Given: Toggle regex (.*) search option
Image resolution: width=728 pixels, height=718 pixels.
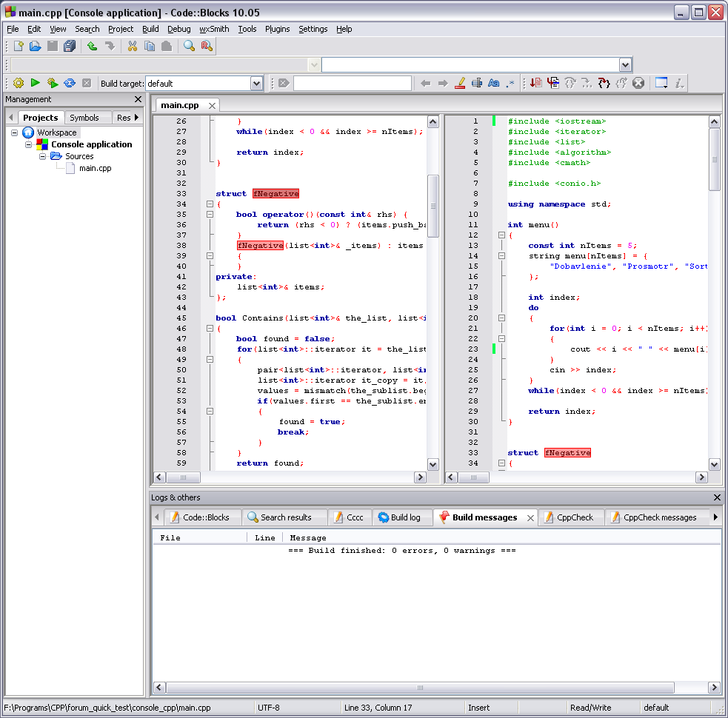Looking at the screenshot, I should (510, 84).
